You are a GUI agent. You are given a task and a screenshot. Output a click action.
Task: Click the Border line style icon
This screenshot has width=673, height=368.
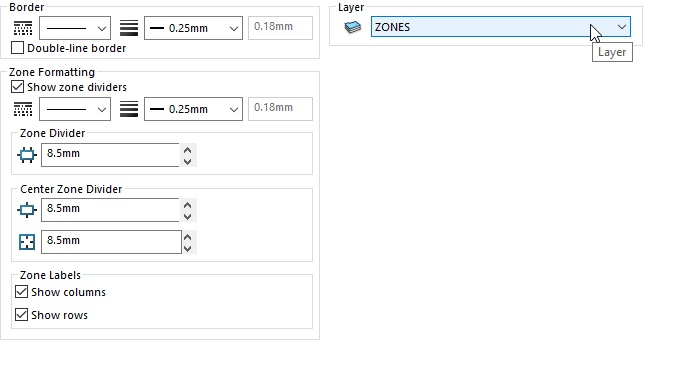tap(23, 28)
